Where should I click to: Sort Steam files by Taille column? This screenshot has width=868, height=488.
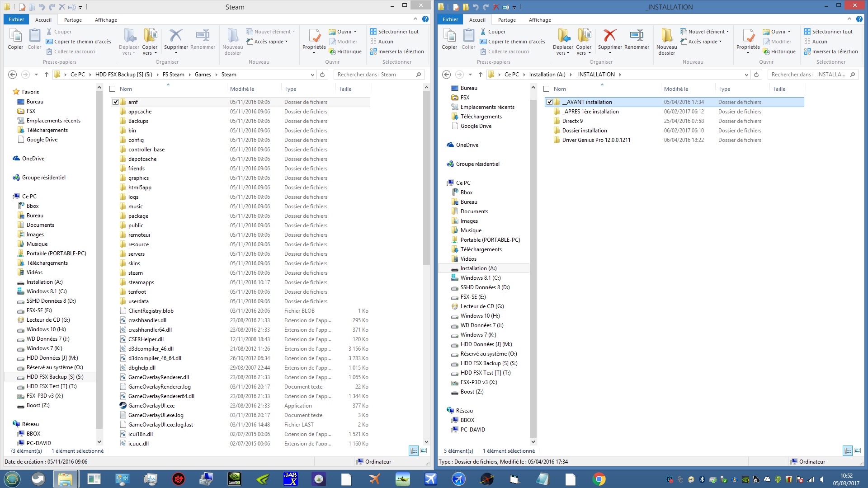click(x=353, y=89)
